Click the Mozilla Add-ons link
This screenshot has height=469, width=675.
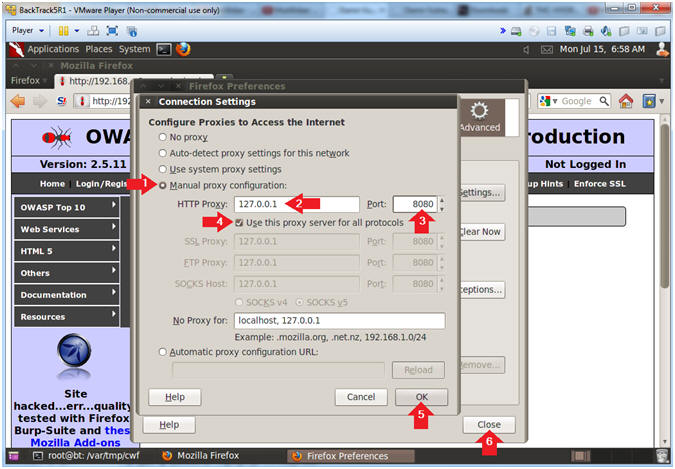[x=75, y=443]
